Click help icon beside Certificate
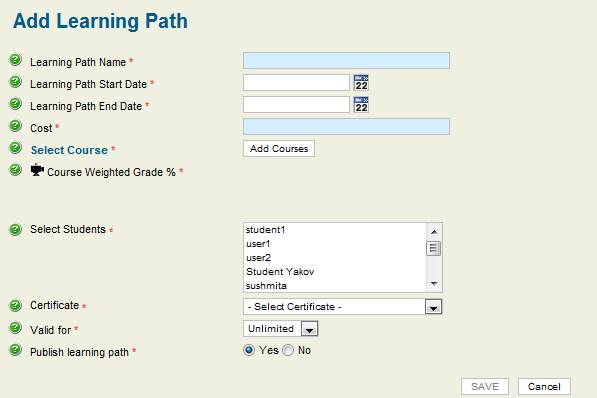This screenshot has height=398, width=597. pos(15,305)
